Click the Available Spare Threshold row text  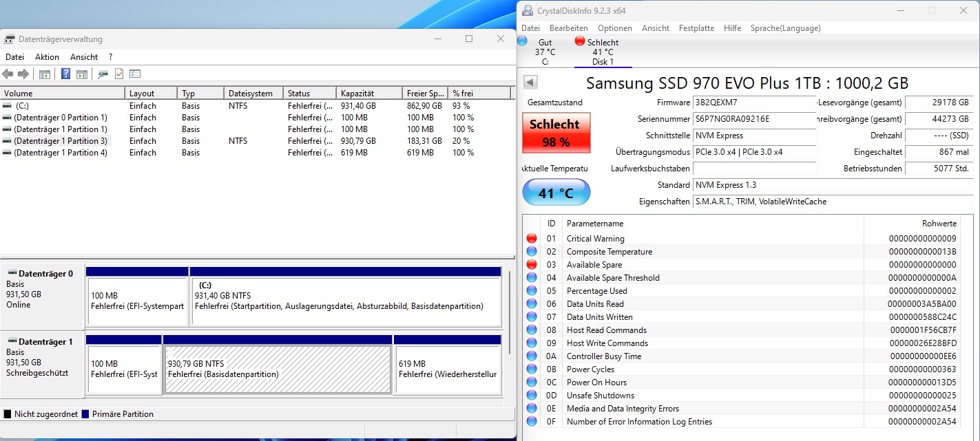pyautogui.click(x=613, y=278)
